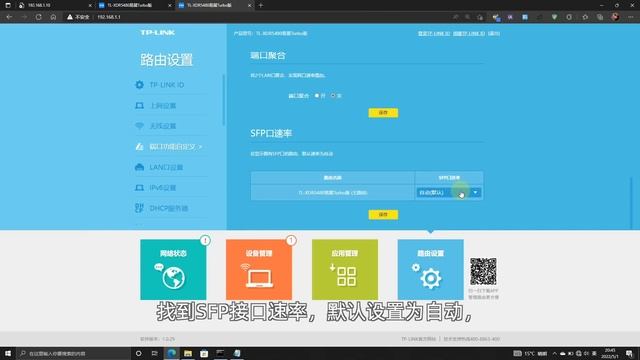640x360 pixels.
Task: Open the notification center icon
Action: (x=629, y=353)
